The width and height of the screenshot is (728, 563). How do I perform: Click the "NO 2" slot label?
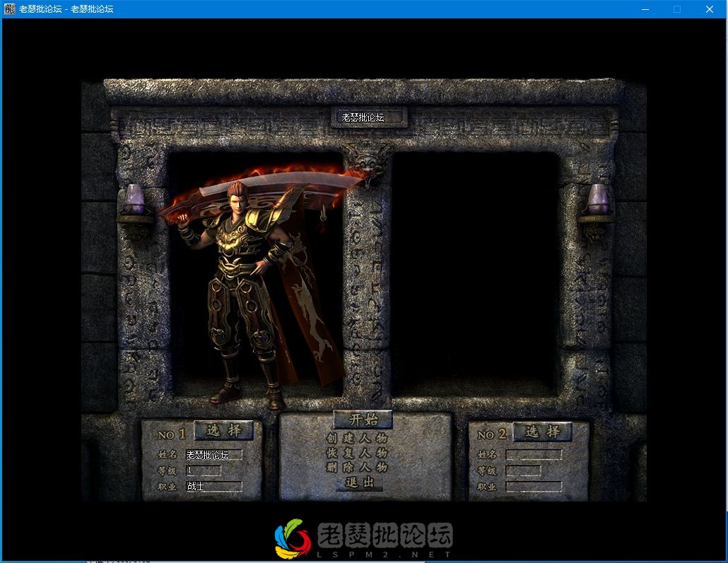pos(491,434)
